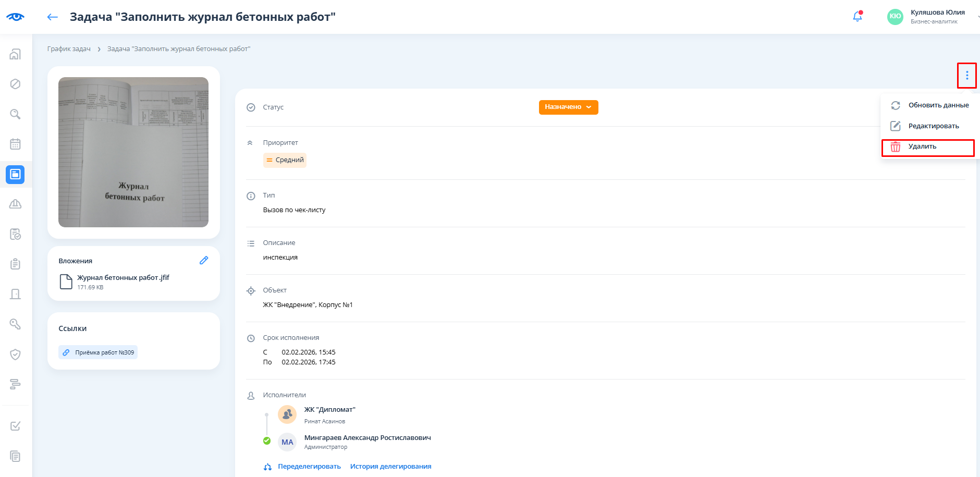Open the search magnifier in sidebar
Viewport: 980px width, 477px height.
[x=15, y=114]
